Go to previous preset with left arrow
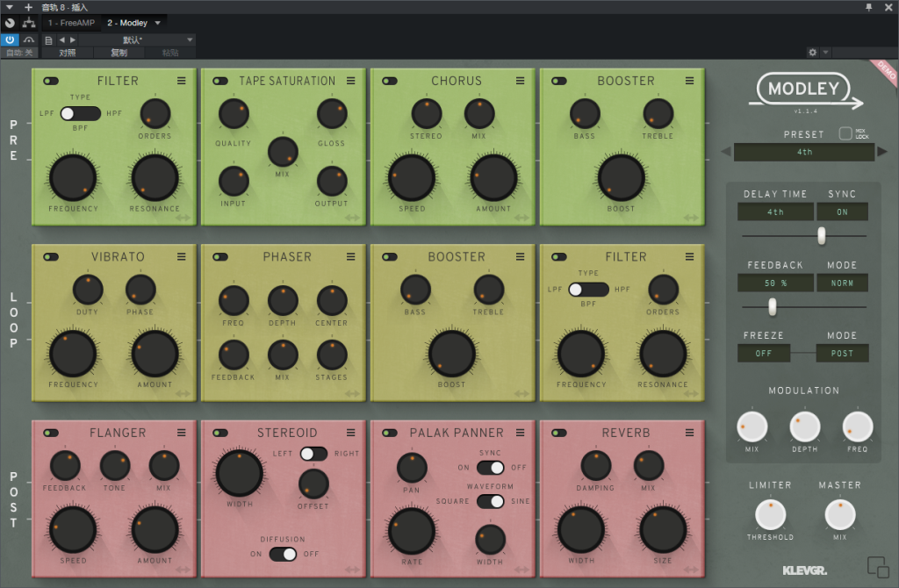The width and height of the screenshot is (899, 588). 726,152
